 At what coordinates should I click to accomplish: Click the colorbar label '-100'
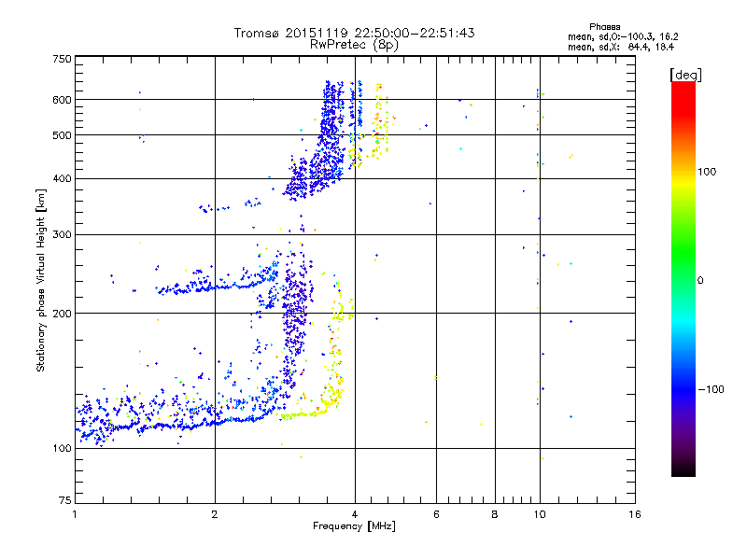tap(711, 389)
